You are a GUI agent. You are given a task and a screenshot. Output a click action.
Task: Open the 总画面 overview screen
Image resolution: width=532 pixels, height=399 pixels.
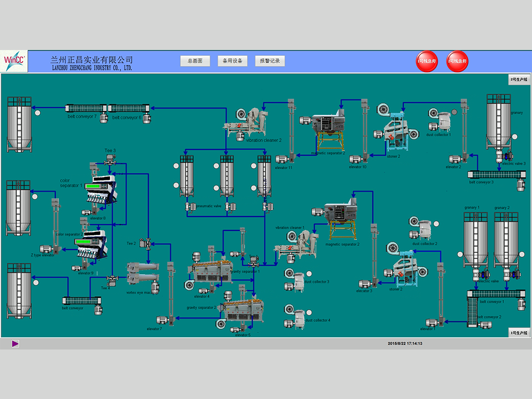(195, 61)
